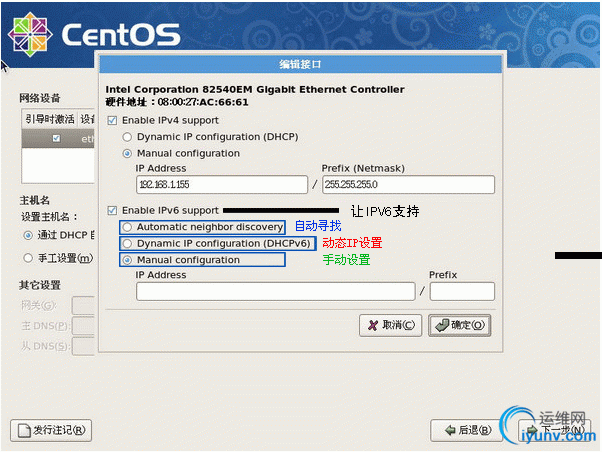Select IPv4 Dynamic IP configuration (DHCP)

point(127,137)
